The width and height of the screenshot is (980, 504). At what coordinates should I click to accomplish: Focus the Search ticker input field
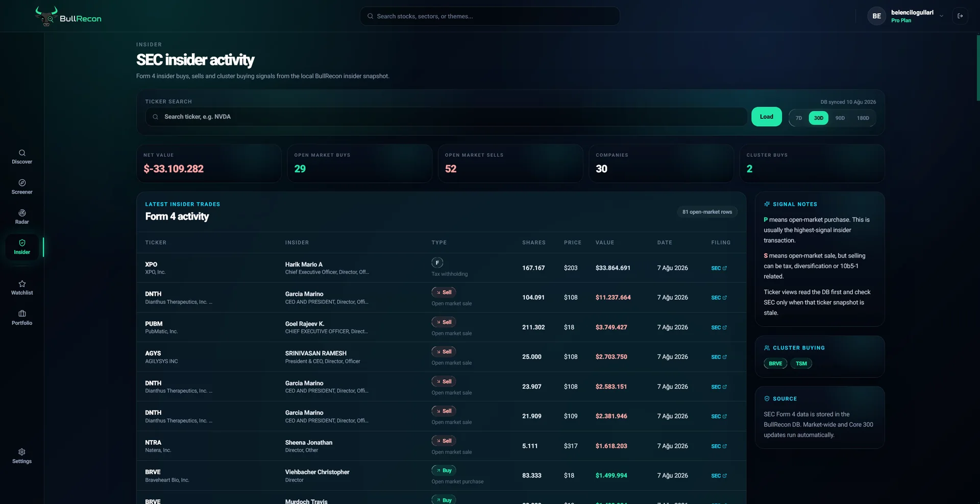447,117
